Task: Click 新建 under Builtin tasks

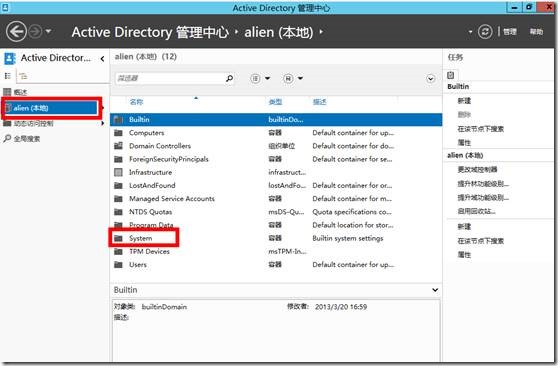Action: 464,101
